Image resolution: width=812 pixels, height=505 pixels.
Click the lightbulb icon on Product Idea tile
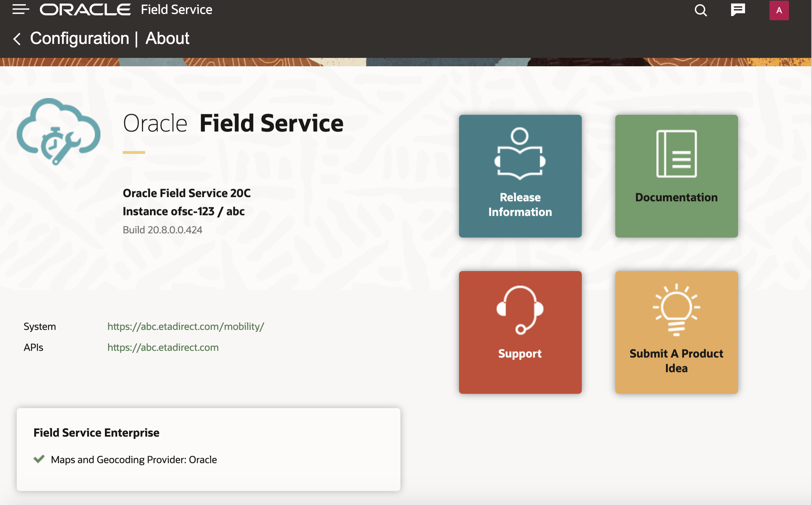676,310
